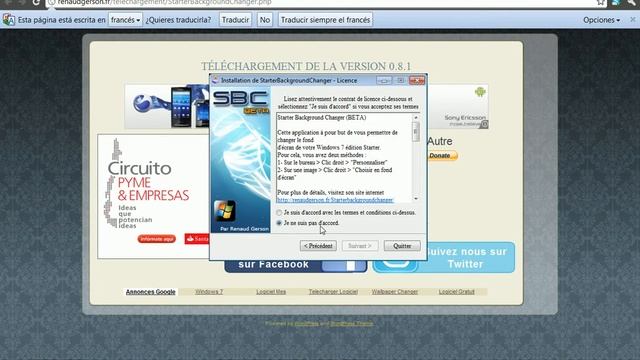The height and width of the screenshot is (360, 640).
Task: Click the '< Précédent' installer button
Action: click(318, 246)
